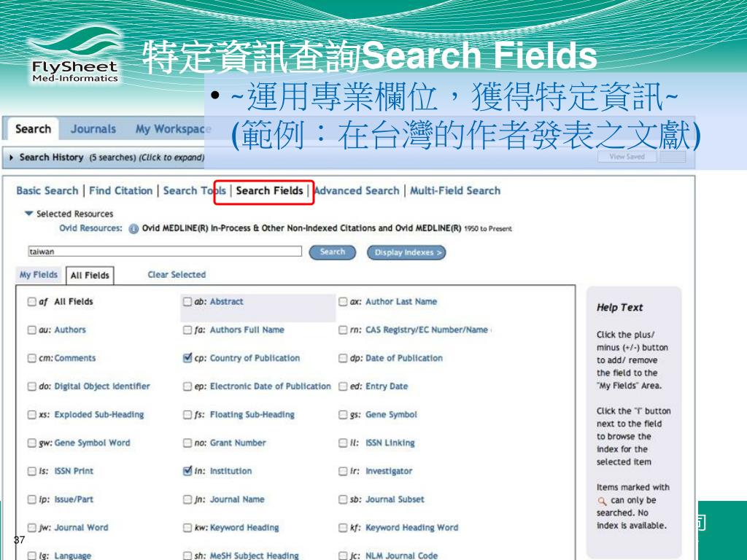Viewport: 747px width, 560px height.
Task: Open the Gene Symbol field link
Action: [391, 415]
